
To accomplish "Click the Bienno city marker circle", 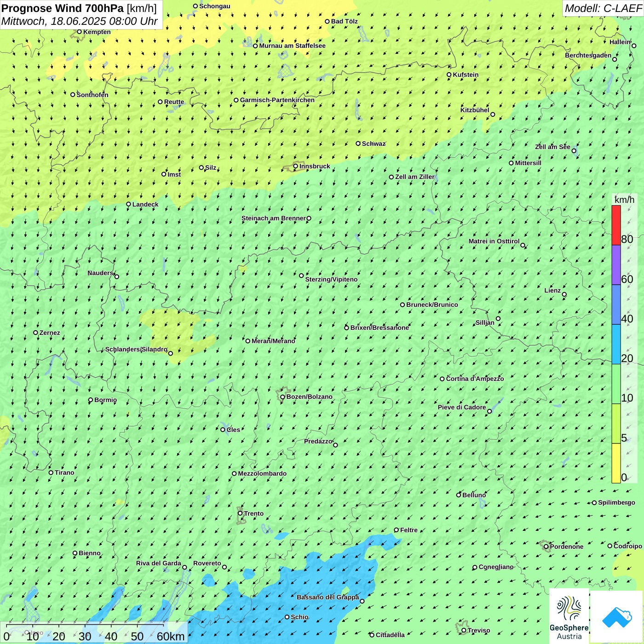I will (75, 553).
